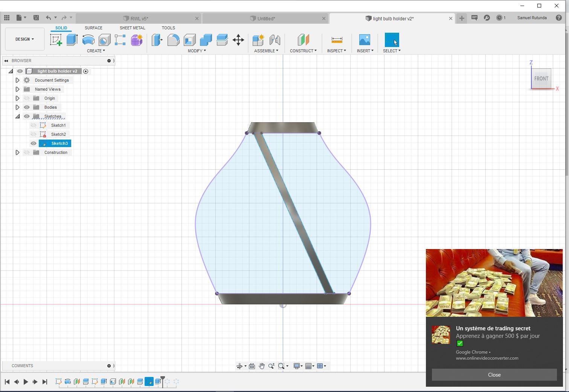Open the CONSTRUCT dropdown menu
Screen dimensions: 569x392
pos(303,51)
